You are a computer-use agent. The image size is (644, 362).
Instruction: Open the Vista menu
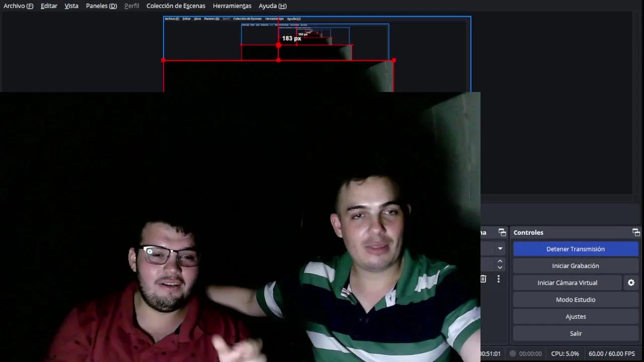pyautogui.click(x=71, y=6)
